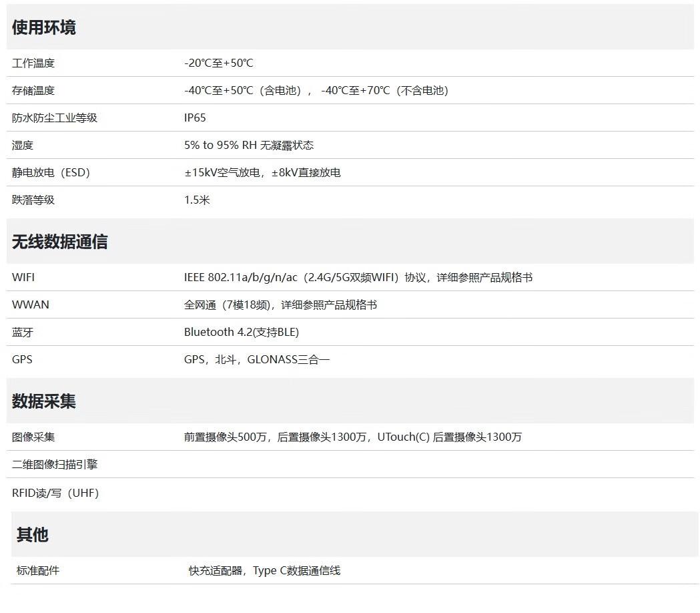Select the 存储温度 row label
The image size is (700, 613).
33,91
